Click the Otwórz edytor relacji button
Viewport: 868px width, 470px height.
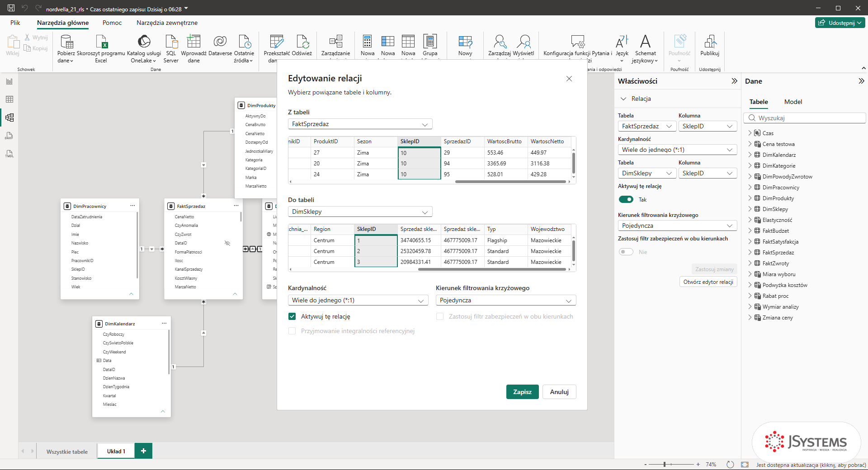(708, 282)
